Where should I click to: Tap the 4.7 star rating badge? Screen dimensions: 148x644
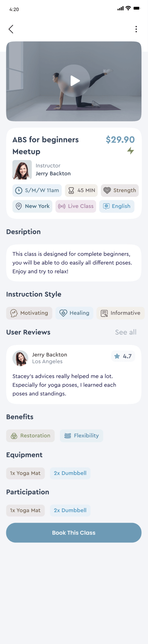[123, 356]
